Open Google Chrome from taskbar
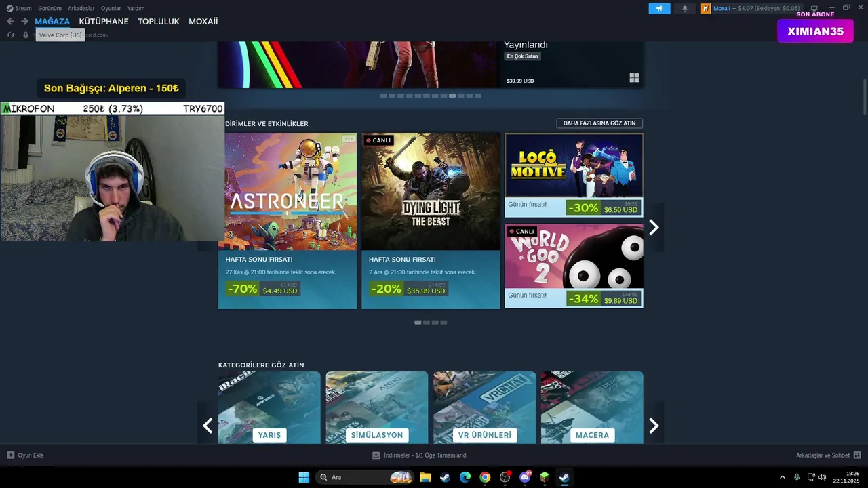Image resolution: width=868 pixels, height=488 pixels. pos(485,477)
